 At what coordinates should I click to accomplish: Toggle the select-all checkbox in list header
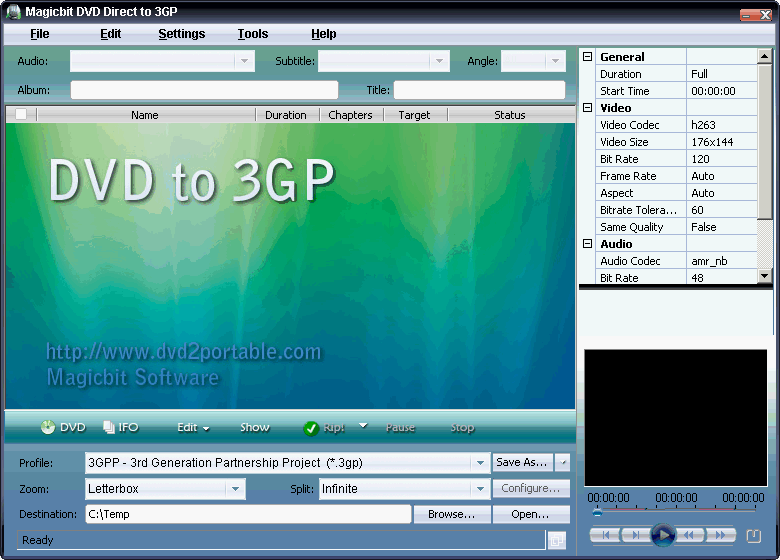pos(21,114)
